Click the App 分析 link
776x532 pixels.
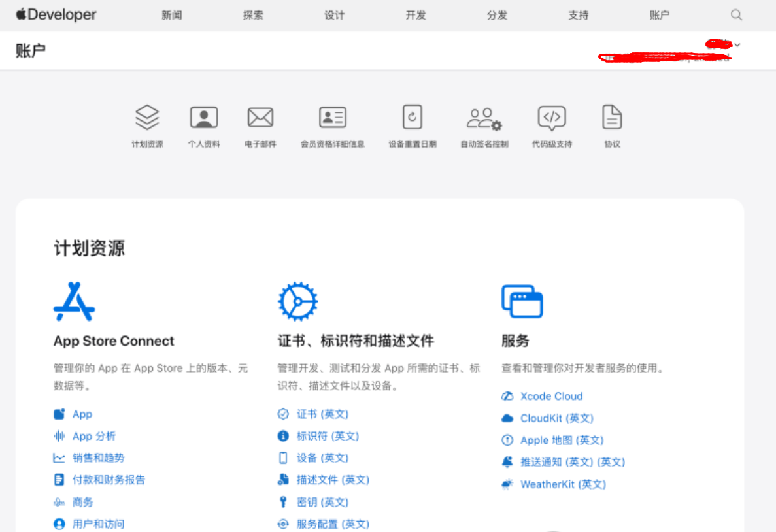93,436
